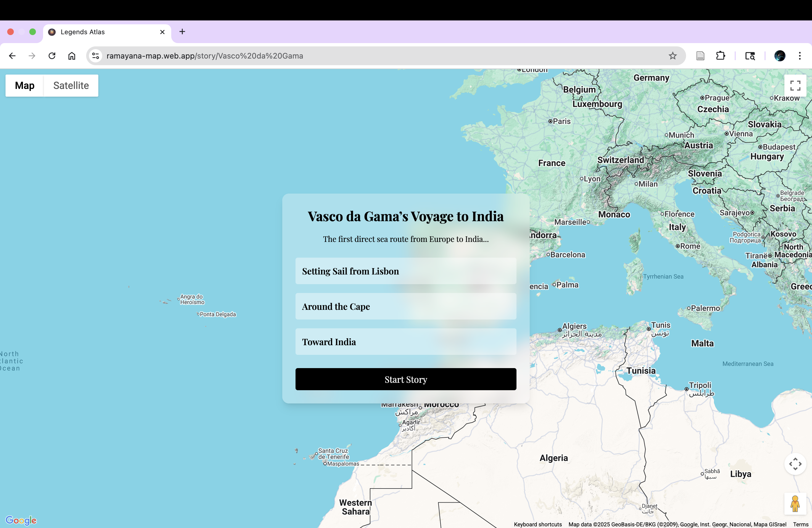Switch map to Satellite view
Viewport: 812px width, 528px height.
(x=71, y=86)
